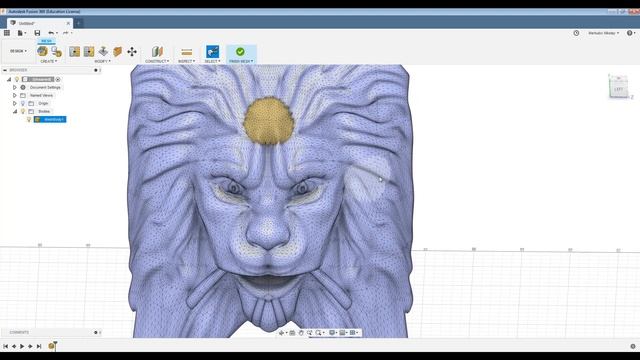Viewport: 640px width, 360px height.
Task: Click the Insert Mesh tool icon
Action: coord(42,51)
